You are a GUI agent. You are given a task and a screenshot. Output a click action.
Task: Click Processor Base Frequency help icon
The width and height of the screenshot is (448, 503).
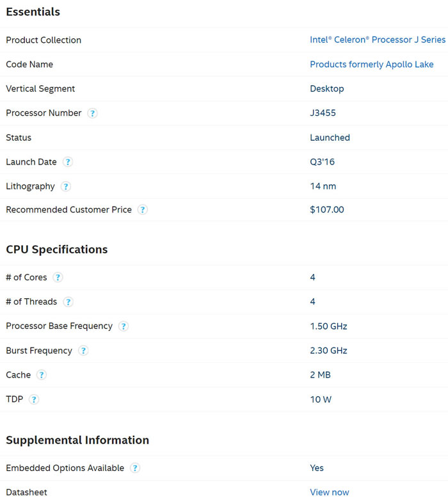[124, 326]
